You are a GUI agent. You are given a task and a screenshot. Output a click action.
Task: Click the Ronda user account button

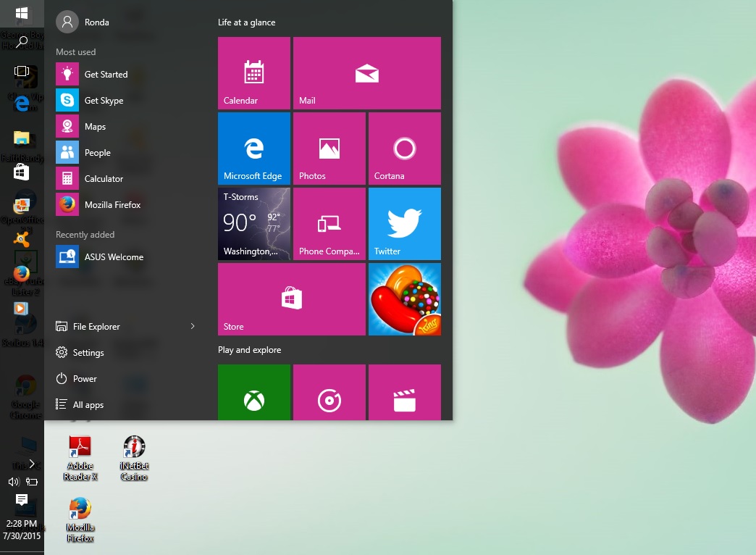(x=84, y=22)
